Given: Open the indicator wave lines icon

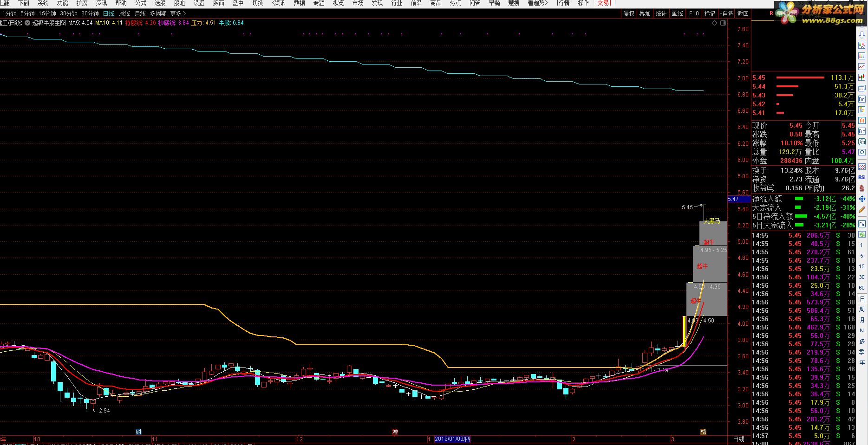Looking at the screenshot, I should coord(862,167).
